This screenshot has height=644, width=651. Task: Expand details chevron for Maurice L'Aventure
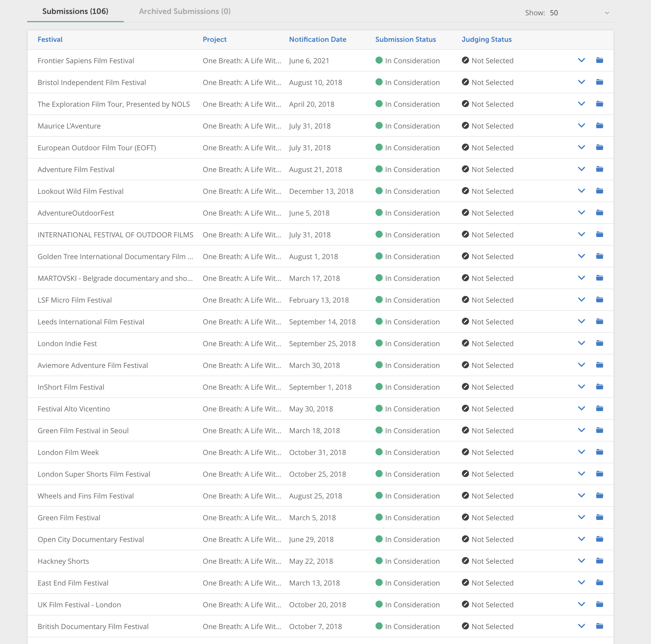pyautogui.click(x=582, y=125)
